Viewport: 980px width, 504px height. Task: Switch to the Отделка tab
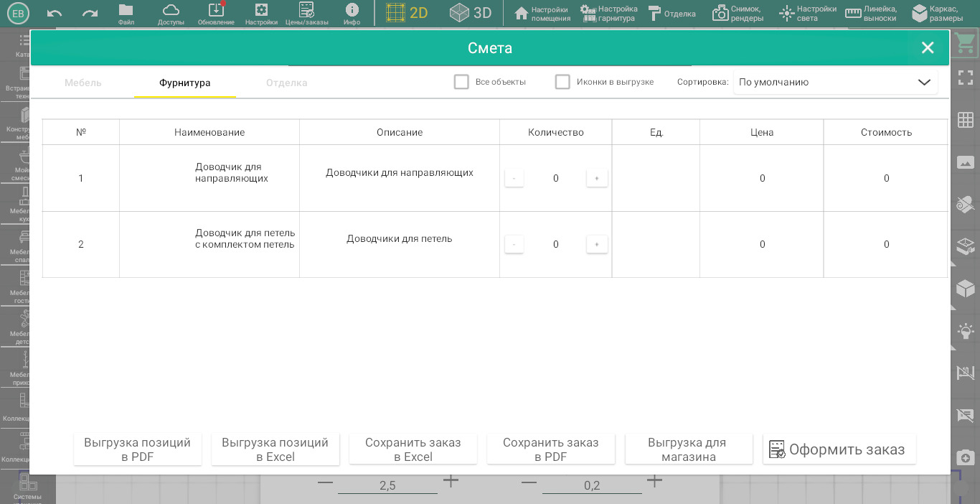click(286, 83)
